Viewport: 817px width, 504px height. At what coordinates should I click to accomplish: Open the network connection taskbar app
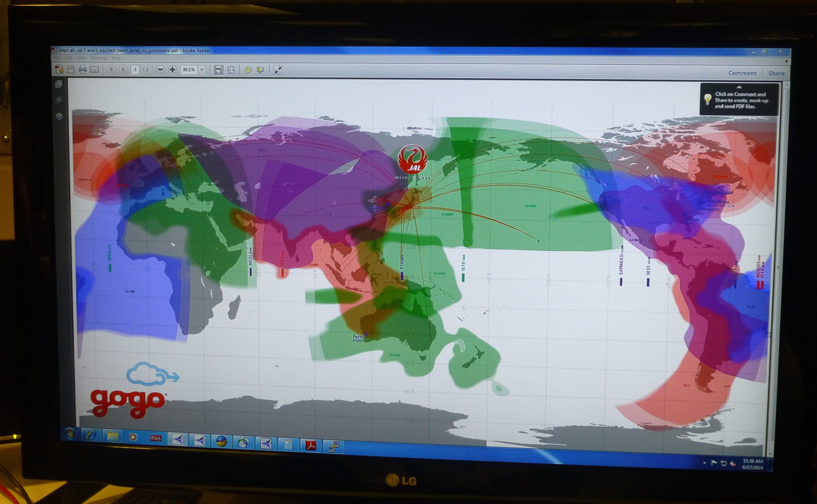334,447
